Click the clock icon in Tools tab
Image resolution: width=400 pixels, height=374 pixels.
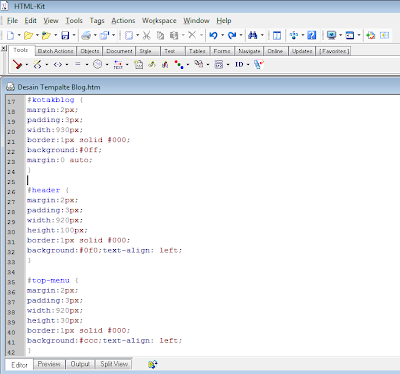(x=98, y=64)
